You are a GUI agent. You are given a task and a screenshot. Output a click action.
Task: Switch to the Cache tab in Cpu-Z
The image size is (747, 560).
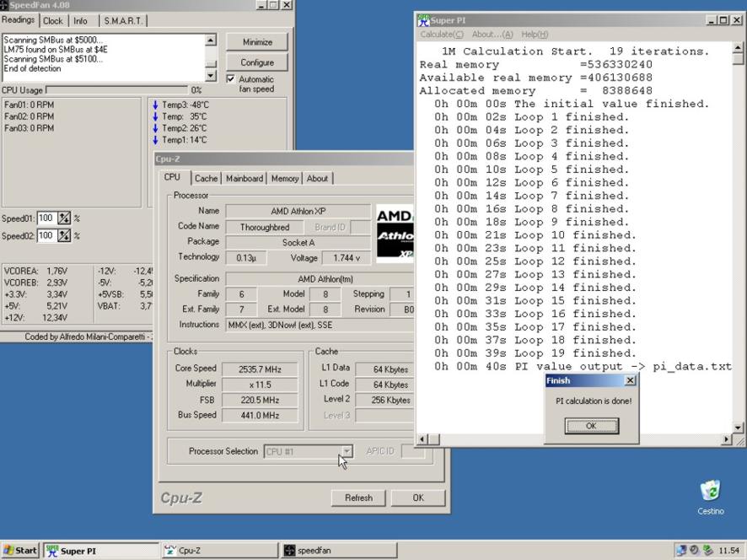click(x=206, y=178)
